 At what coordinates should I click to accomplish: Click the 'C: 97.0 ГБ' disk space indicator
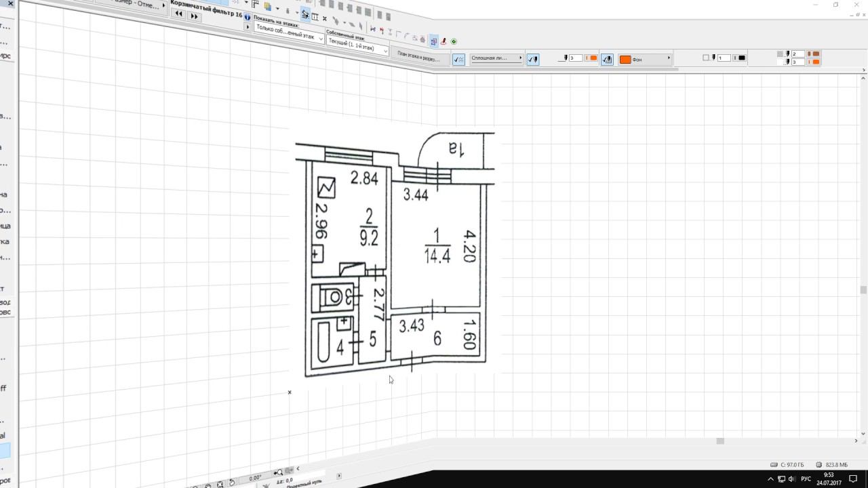[787, 465]
